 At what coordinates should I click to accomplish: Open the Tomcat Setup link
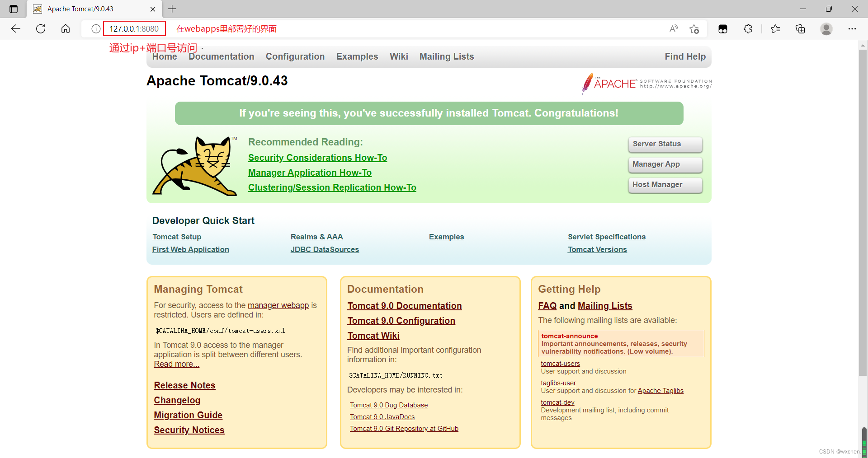[x=177, y=237]
